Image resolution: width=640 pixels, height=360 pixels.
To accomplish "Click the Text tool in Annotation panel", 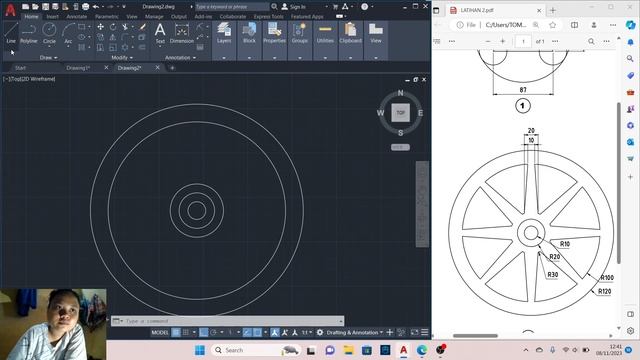I will [x=160, y=33].
